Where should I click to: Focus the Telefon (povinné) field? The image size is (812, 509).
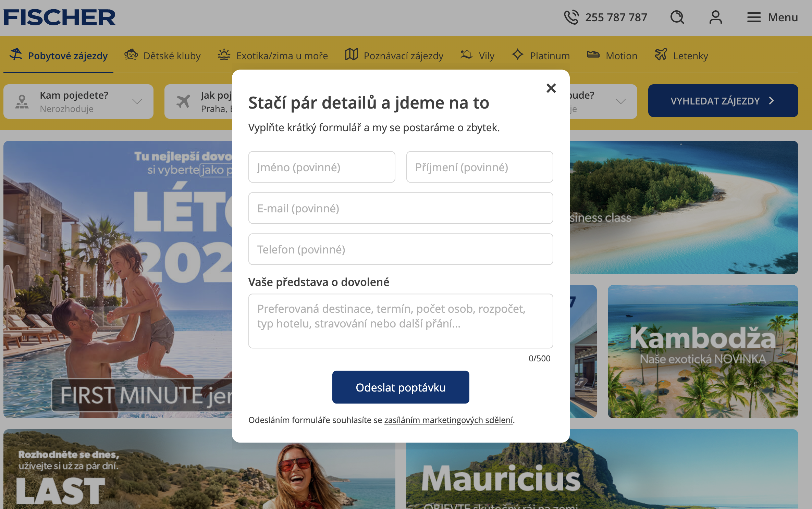tap(401, 249)
